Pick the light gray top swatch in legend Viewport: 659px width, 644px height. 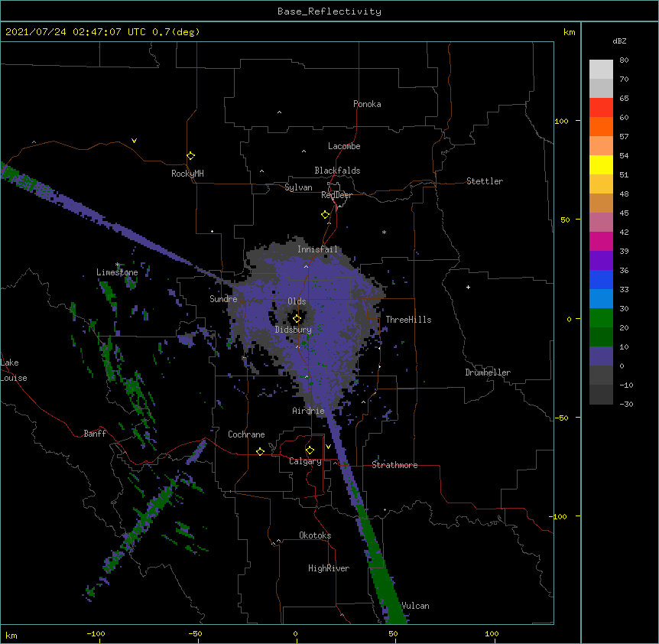601,70
